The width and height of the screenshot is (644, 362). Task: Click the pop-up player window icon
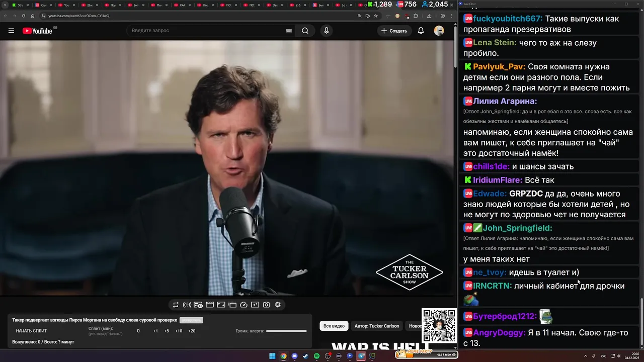pos(232,305)
